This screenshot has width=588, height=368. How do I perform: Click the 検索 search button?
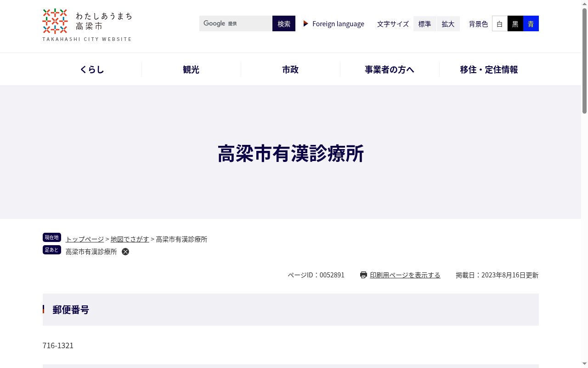284,23
